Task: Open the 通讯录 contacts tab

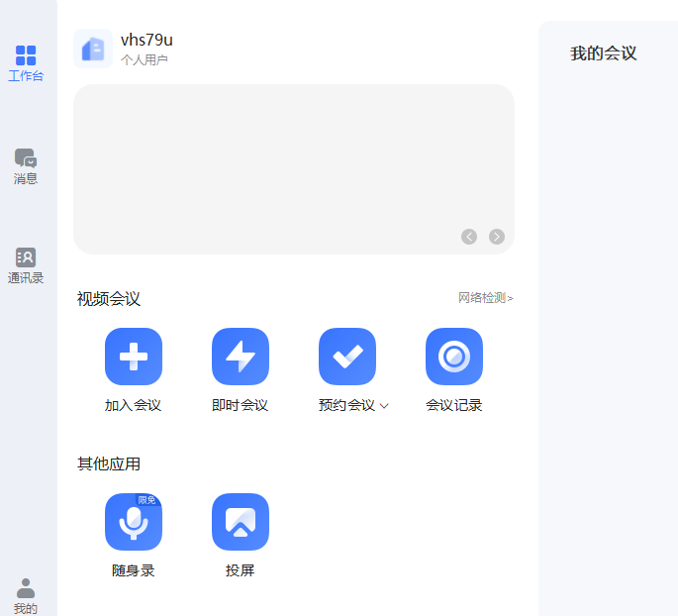Action: point(26,265)
